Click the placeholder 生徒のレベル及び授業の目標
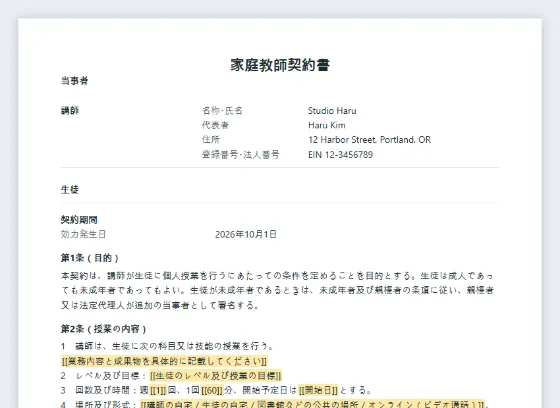The image size is (560, 408). click(216, 376)
